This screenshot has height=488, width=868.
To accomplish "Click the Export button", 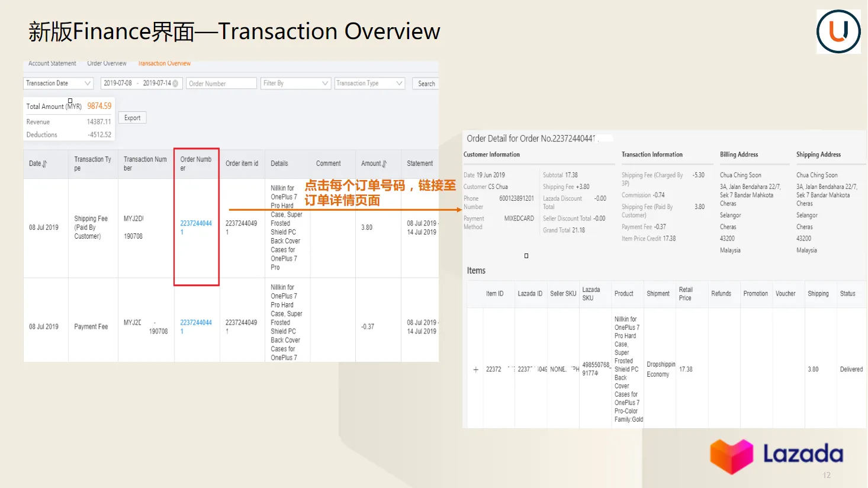I will [133, 118].
